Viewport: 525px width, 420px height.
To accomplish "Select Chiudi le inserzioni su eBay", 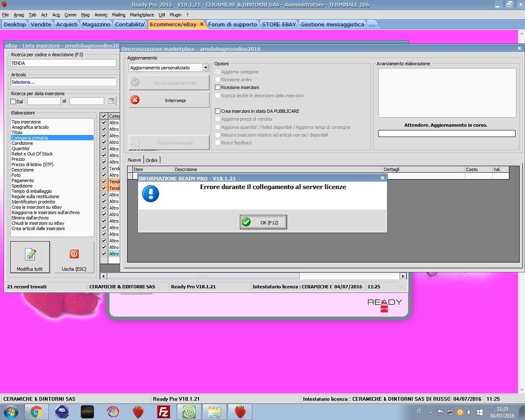I will 52,223.
